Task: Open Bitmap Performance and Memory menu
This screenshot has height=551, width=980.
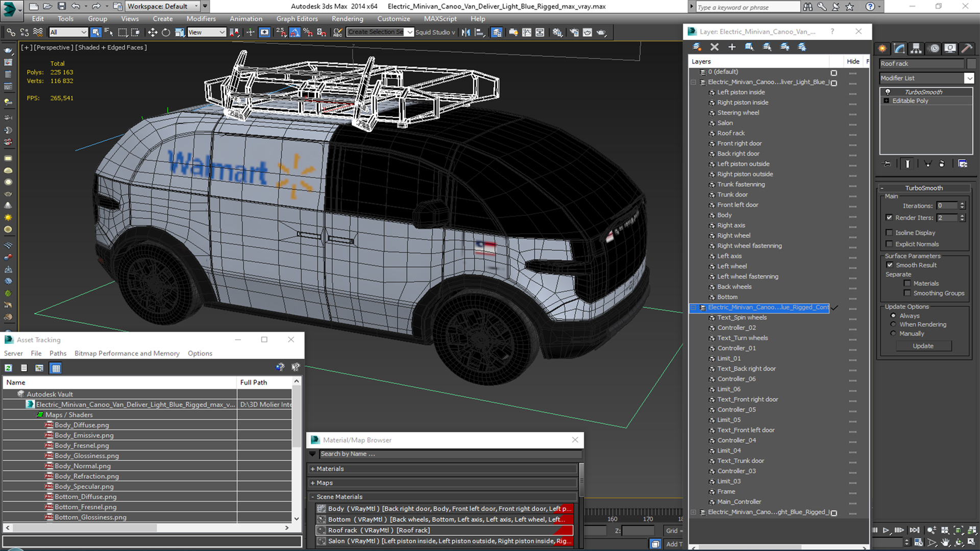Action: 127,353
